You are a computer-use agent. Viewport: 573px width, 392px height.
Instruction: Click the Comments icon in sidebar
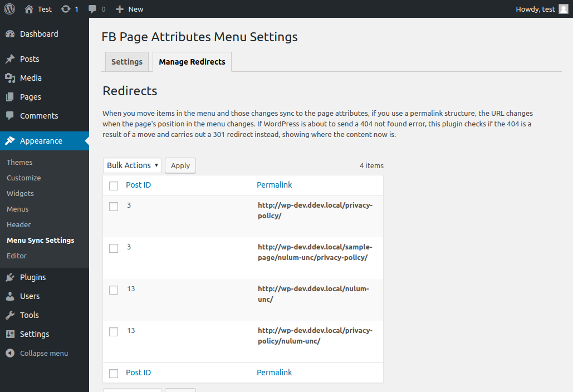click(10, 115)
